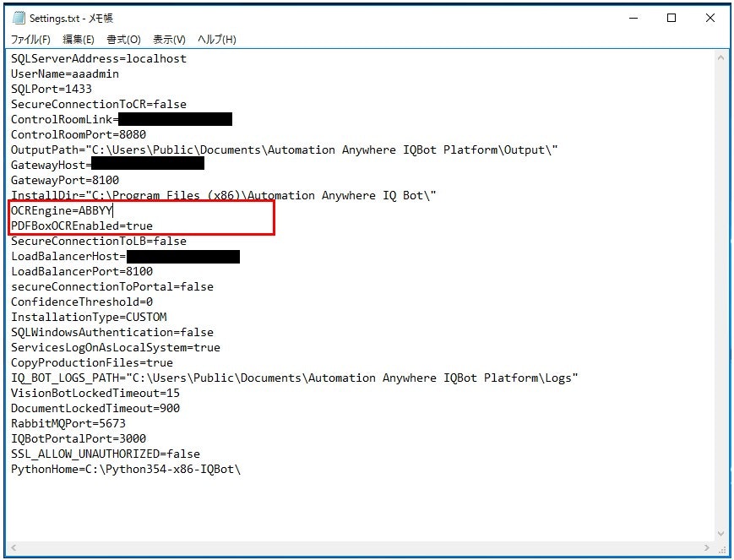Click the LoadBalancerPort=8100 line

click(82, 272)
